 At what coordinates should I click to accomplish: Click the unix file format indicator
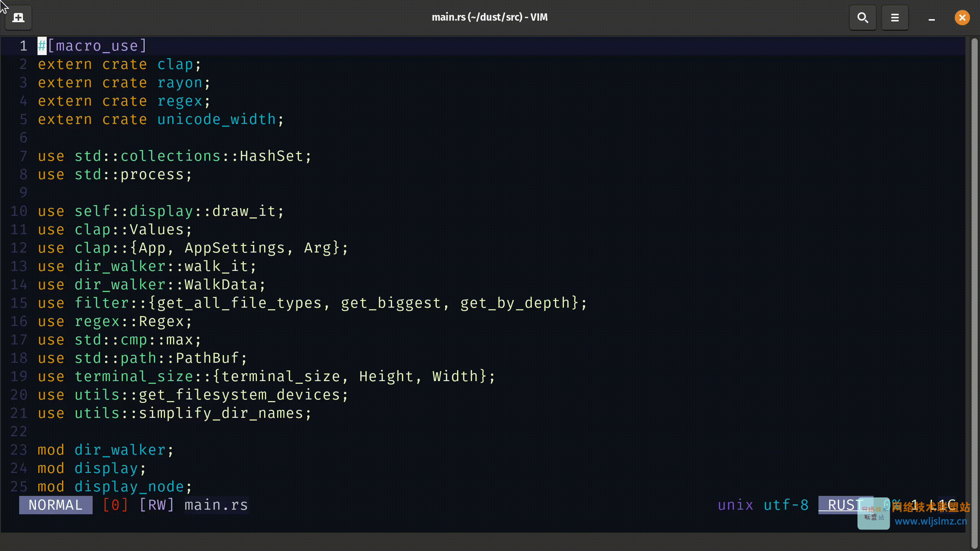point(735,505)
